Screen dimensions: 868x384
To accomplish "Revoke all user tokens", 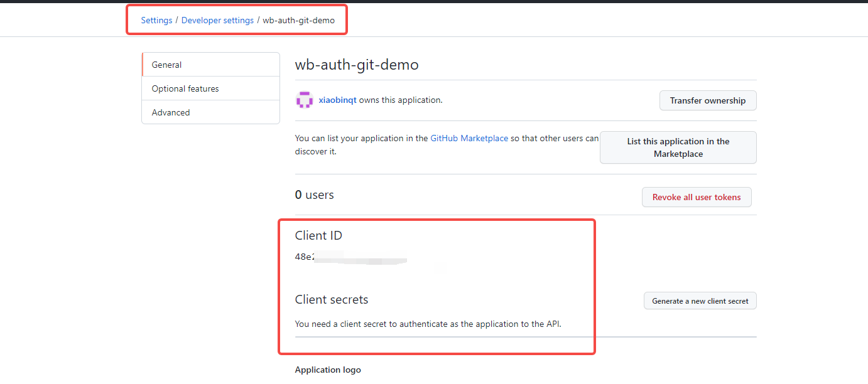I will click(x=697, y=197).
